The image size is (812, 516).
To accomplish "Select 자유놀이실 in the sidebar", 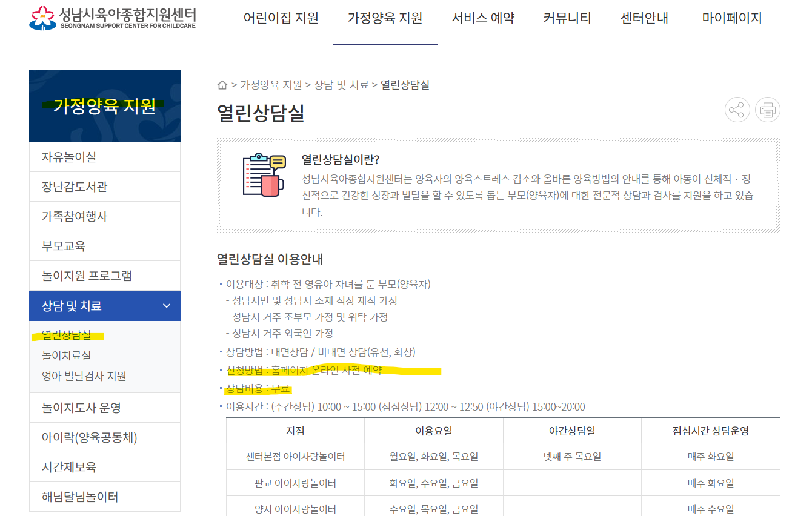I will [x=105, y=157].
